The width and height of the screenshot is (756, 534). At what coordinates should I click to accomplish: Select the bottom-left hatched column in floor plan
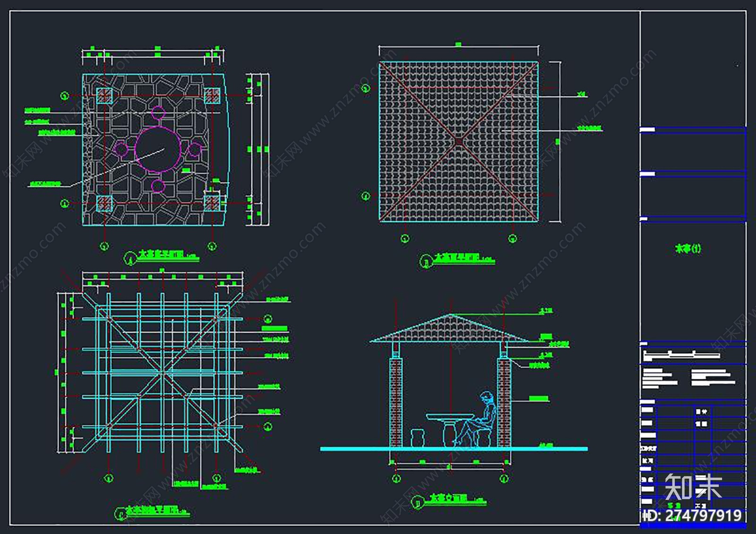click(x=104, y=204)
